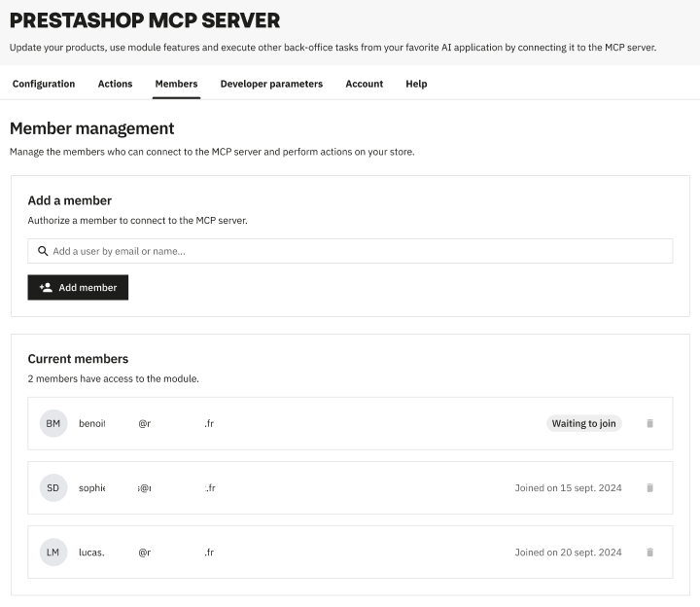This screenshot has width=700, height=607.
Task: Click the SD avatar circle
Action: pyautogui.click(x=53, y=487)
